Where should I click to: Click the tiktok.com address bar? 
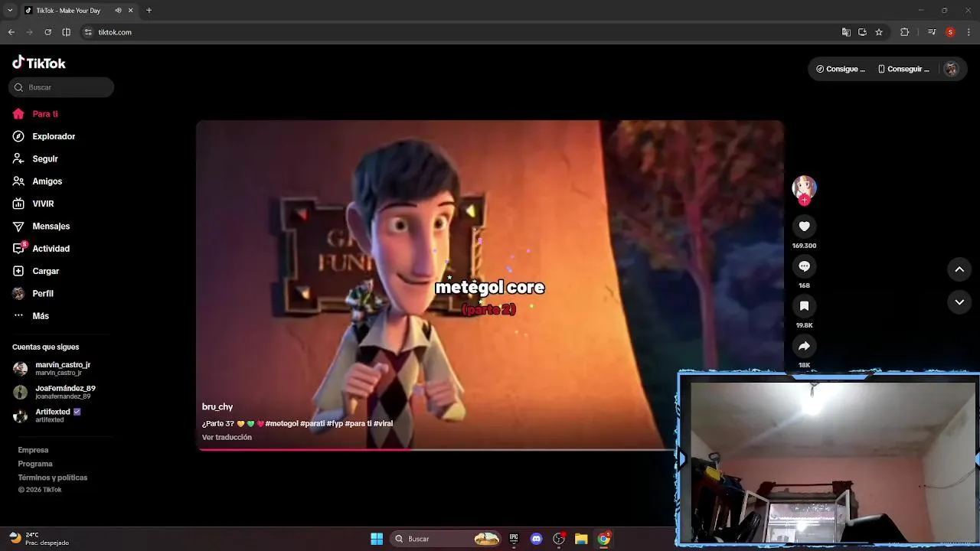point(459,32)
